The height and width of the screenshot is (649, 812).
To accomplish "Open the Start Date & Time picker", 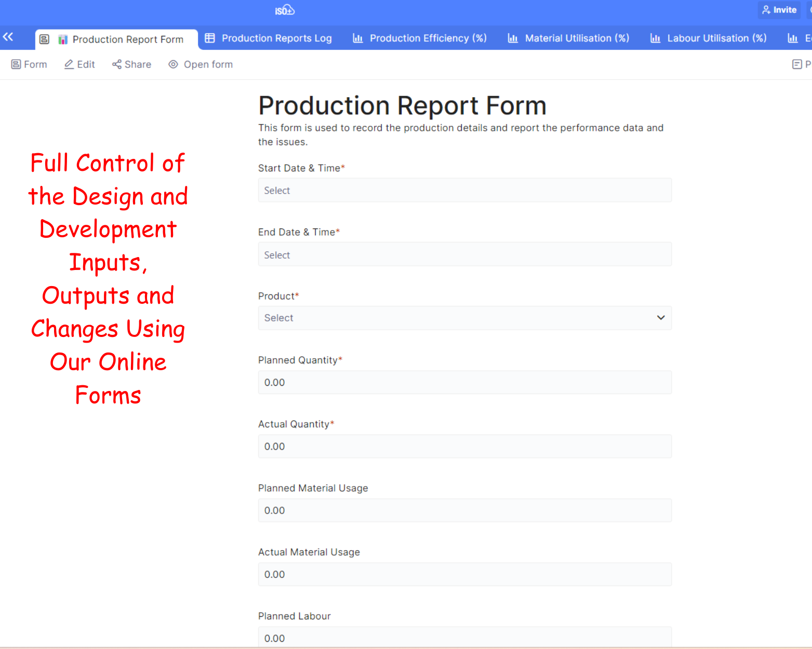I will 464,191.
